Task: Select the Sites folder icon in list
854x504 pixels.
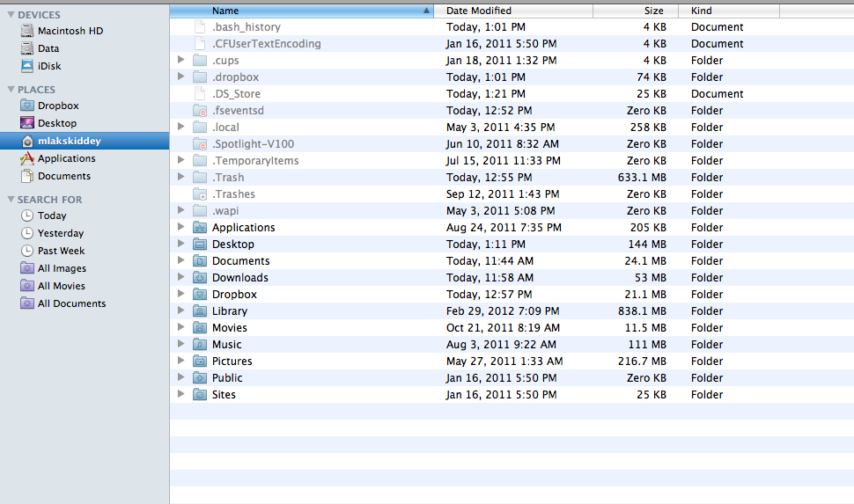Action: coord(200,395)
